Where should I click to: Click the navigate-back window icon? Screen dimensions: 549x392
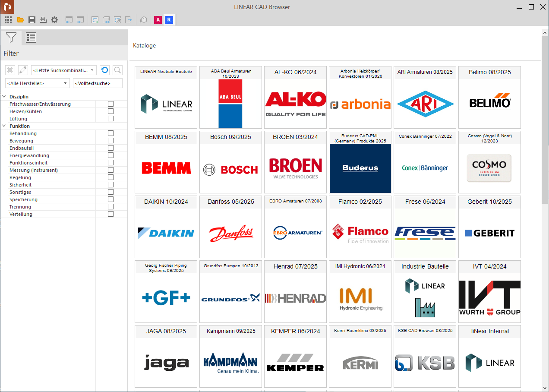(x=69, y=20)
